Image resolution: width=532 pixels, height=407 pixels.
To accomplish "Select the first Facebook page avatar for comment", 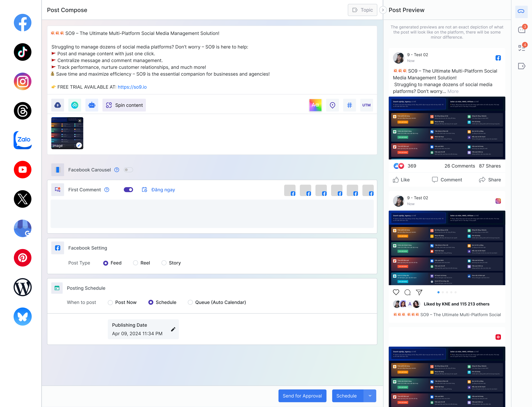I will pyautogui.click(x=290, y=190).
